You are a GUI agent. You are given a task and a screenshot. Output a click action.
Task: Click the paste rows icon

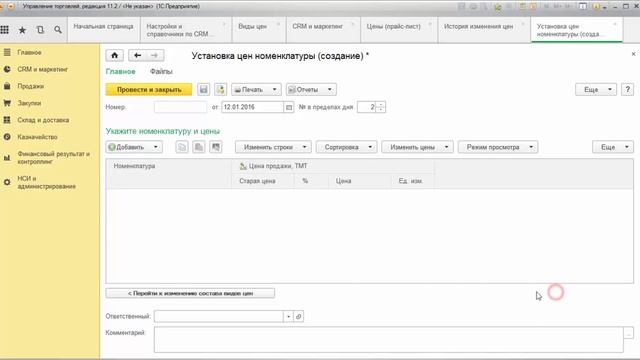click(x=199, y=147)
